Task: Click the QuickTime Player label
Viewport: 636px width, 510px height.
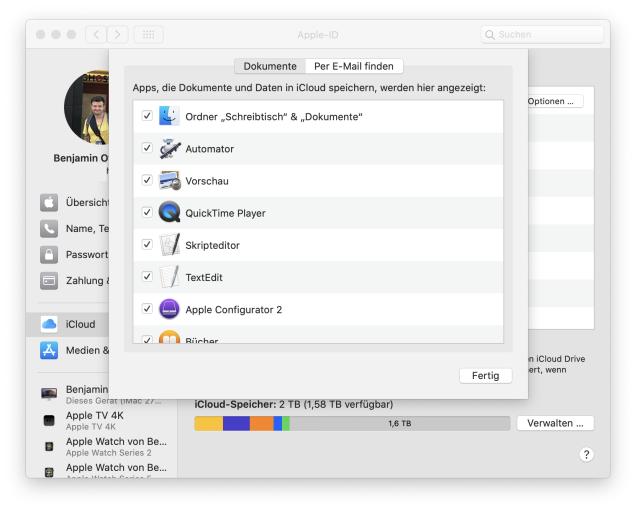Action: tap(226, 213)
